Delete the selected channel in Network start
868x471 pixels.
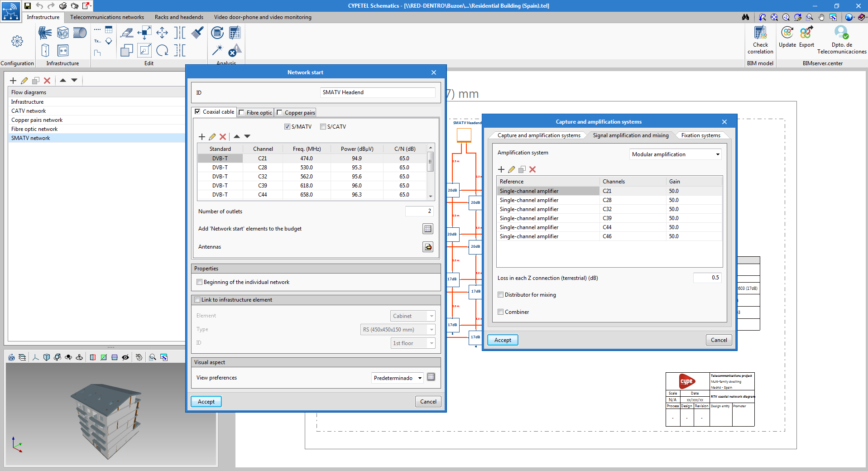[223, 137]
